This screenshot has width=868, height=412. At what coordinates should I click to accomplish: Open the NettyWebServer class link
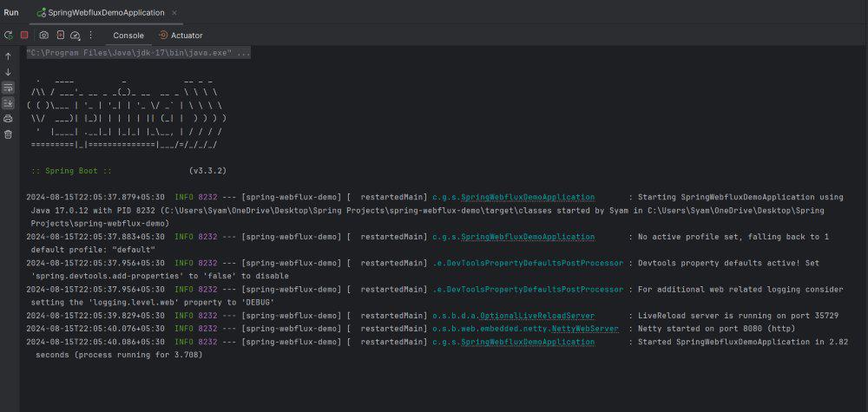click(585, 329)
